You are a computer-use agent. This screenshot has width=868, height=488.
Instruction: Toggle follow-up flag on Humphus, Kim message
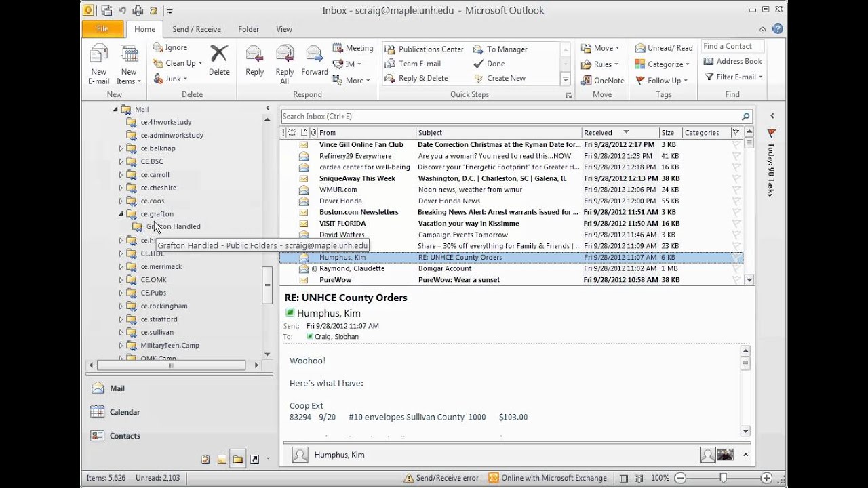click(736, 258)
